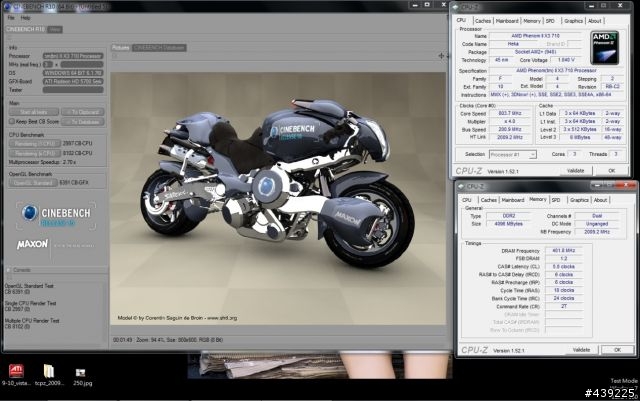Select the Pictures tab in Cinebench
The image size is (640, 401).
point(121,48)
